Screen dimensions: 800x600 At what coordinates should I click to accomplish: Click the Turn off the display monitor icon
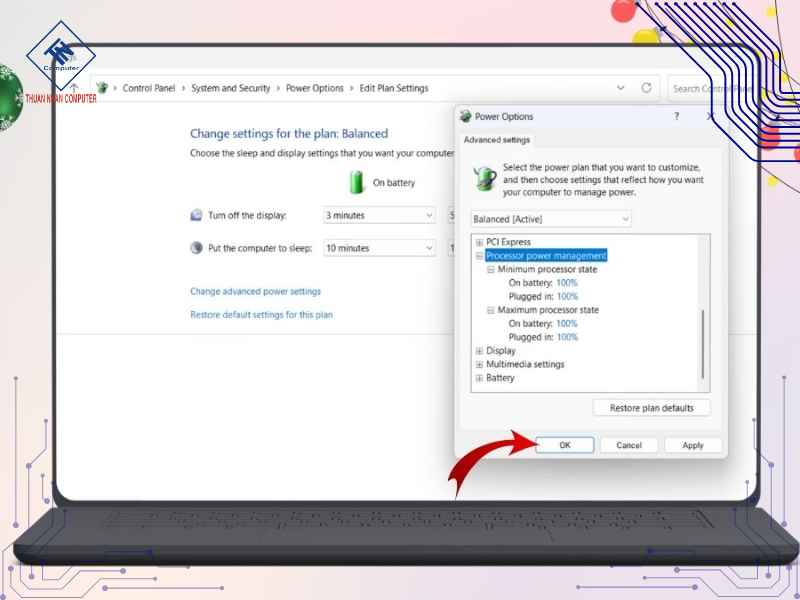(x=196, y=215)
